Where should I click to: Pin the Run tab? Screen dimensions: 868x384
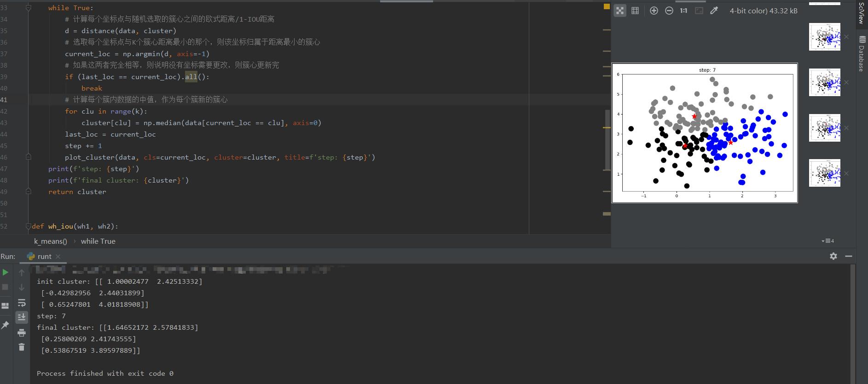[x=6, y=325]
